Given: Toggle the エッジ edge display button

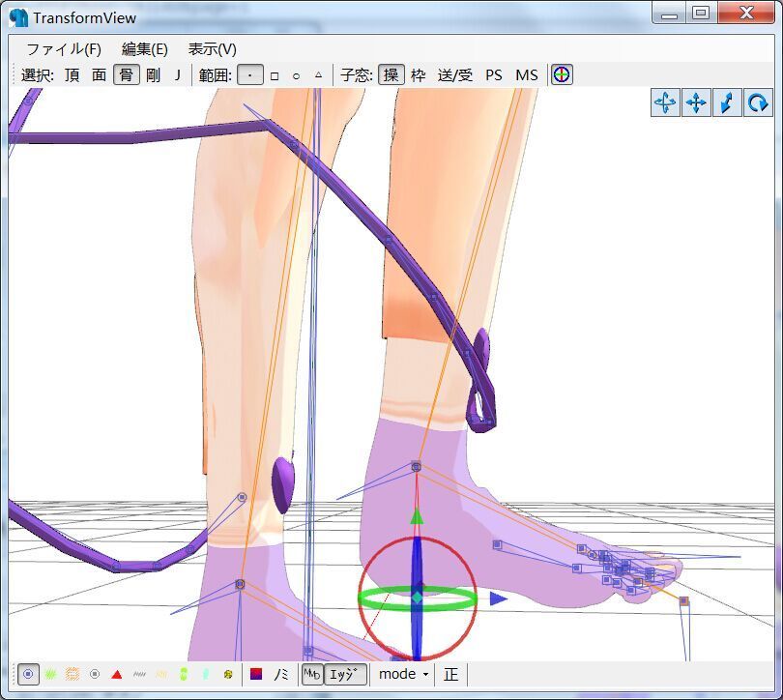Looking at the screenshot, I should [x=345, y=674].
